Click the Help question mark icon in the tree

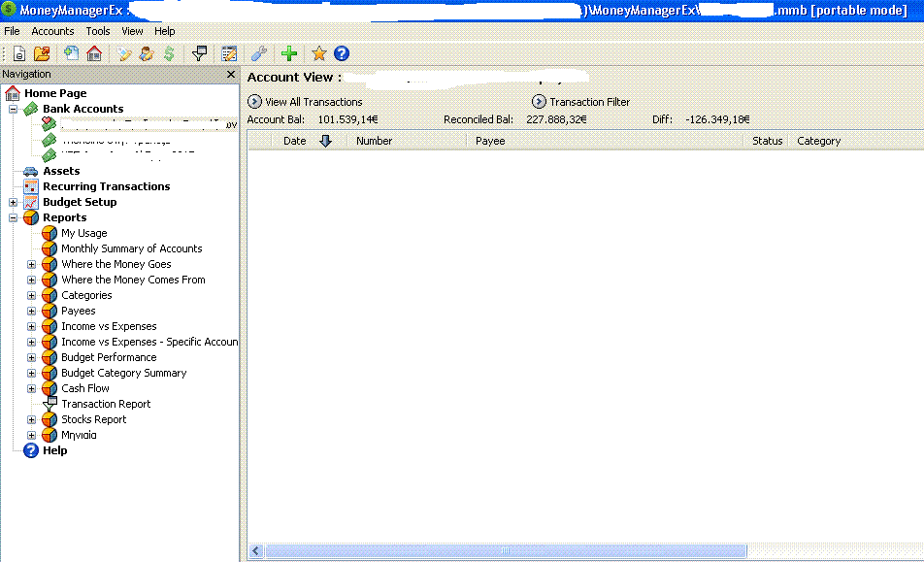pyautogui.click(x=31, y=450)
